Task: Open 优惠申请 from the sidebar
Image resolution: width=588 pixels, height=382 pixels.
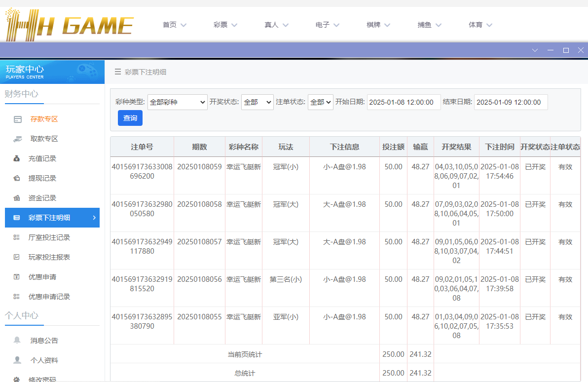Action: tap(17, 277)
